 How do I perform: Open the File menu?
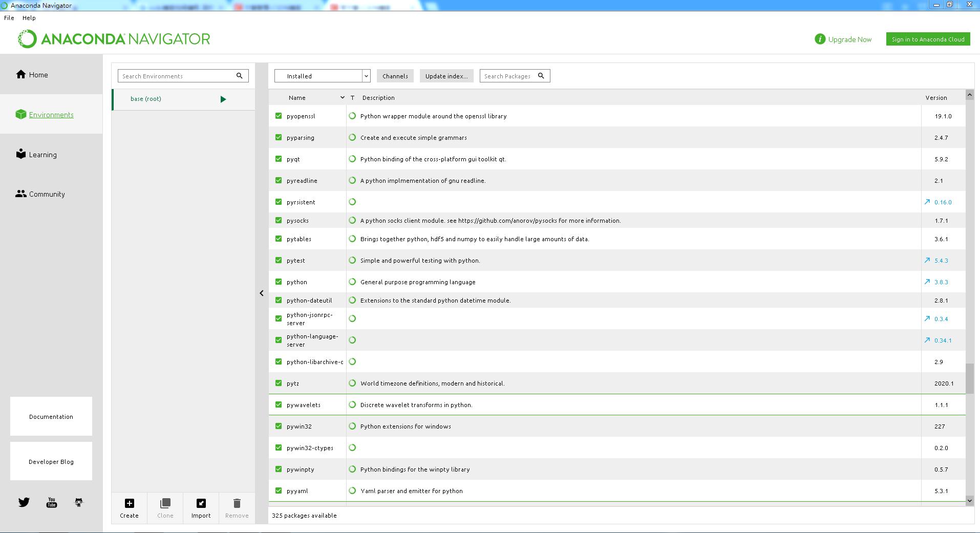tap(9, 17)
